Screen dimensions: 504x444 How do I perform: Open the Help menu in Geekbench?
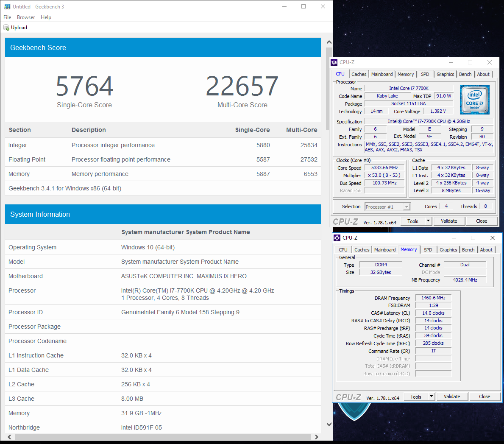(46, 17)
